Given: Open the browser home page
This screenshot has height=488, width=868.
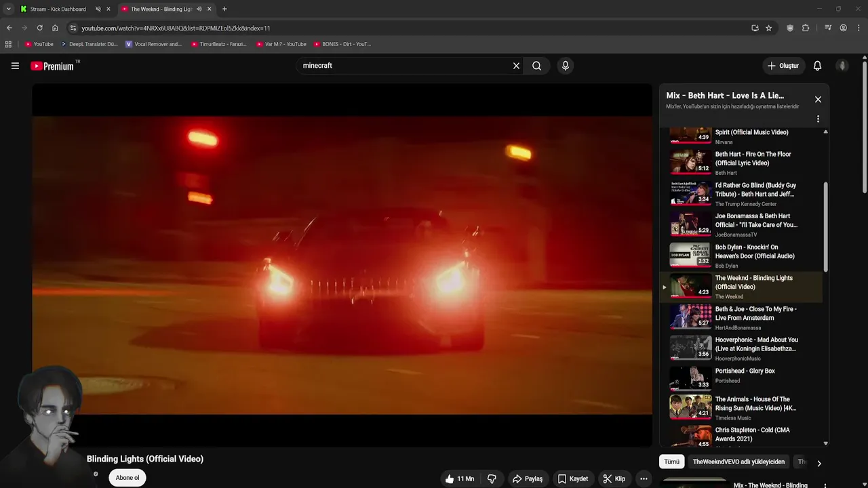Looking at the screenshot, I should (55, 28).
